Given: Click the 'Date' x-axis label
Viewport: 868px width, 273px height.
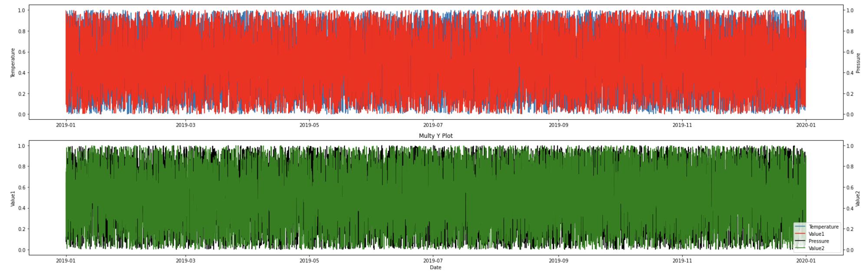Looking at the screenshot, I should (x=435, y=267).
